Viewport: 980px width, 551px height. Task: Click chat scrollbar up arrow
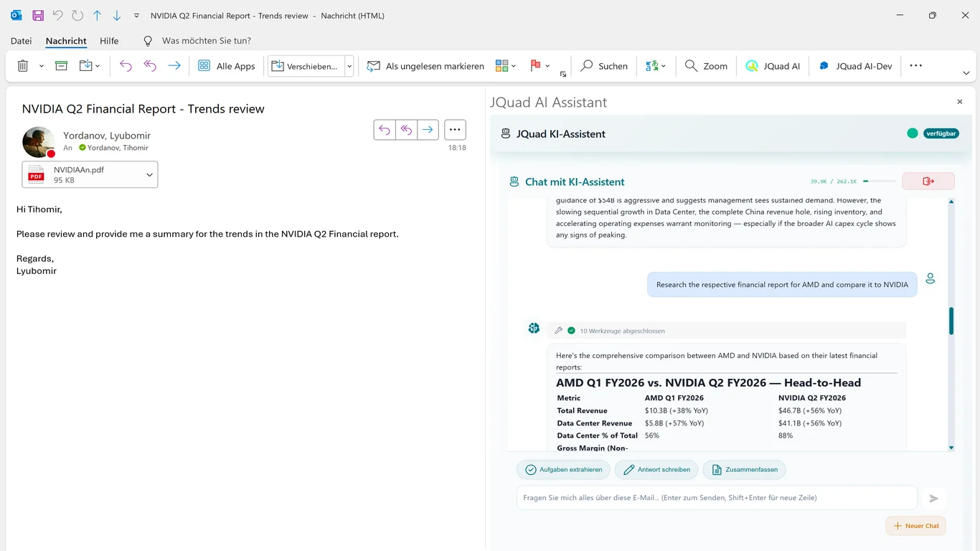[951, 202]
